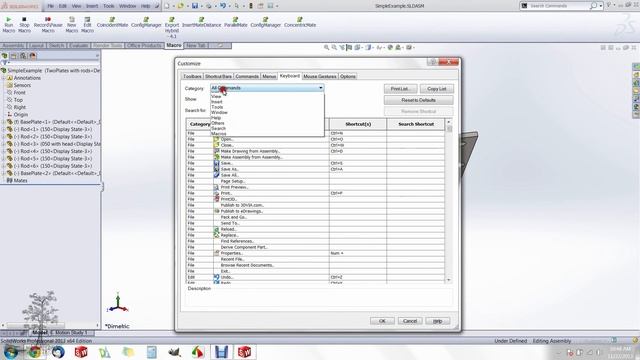The image size is (640, 360).
Task: Click the Print icon in top toolbar
Action: coord(209,6)
